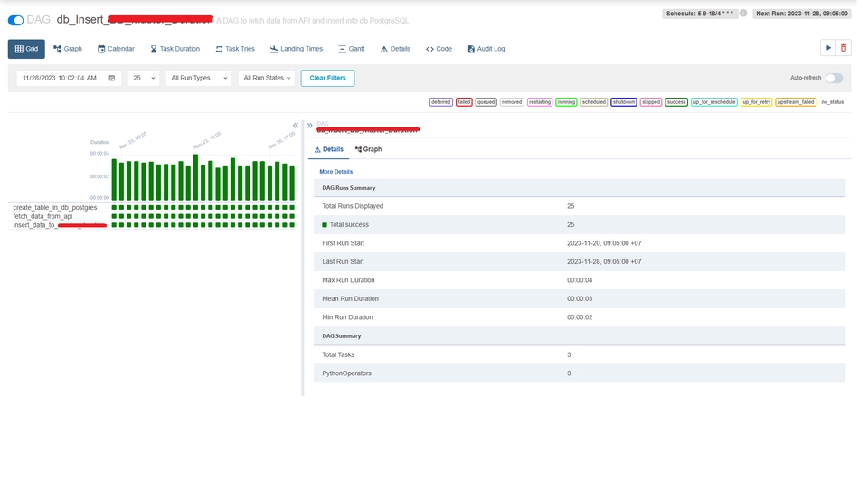Enable the Auto-refresh switch

coord(834,78)
